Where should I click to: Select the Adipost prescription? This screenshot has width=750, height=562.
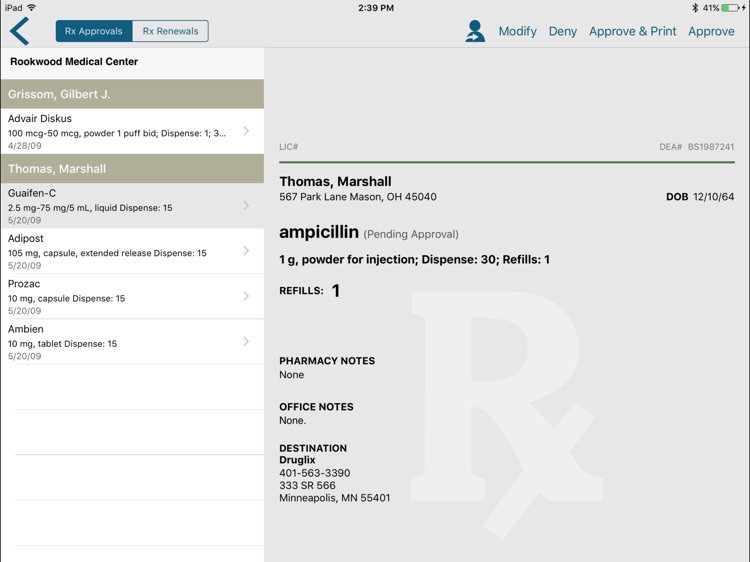point(132,251)
